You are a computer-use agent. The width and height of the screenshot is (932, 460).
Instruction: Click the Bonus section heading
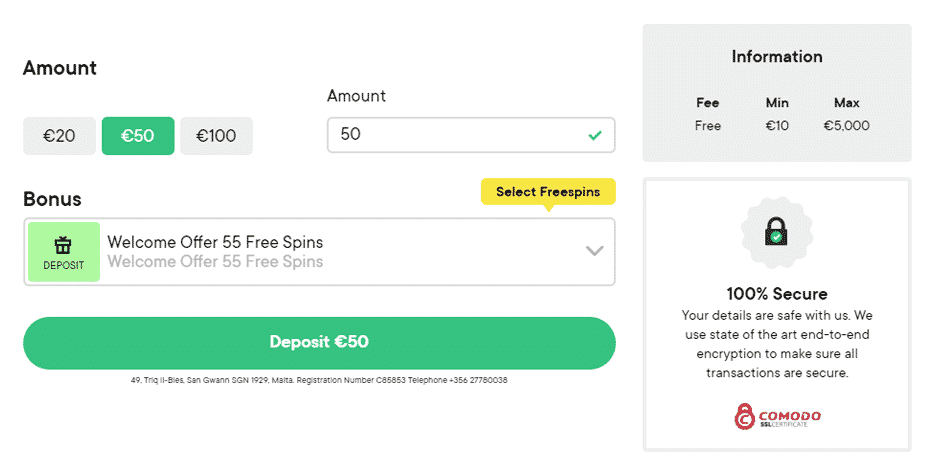(52, 199)
